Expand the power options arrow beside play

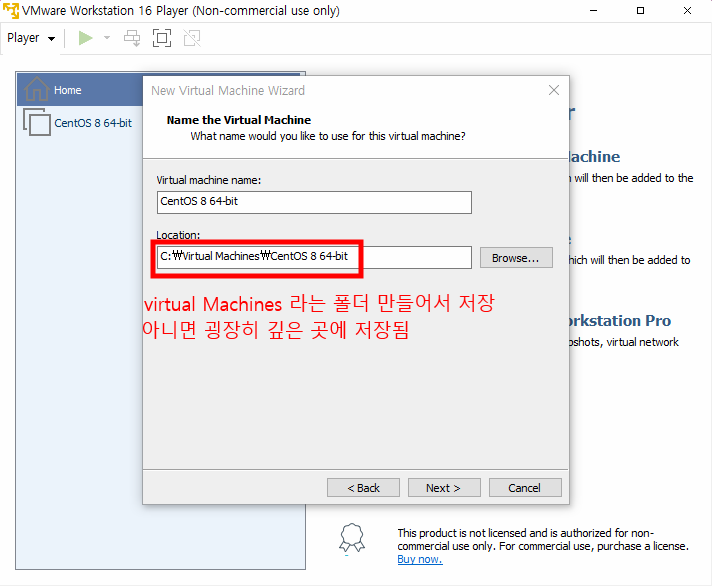click(x=107, y=38)
